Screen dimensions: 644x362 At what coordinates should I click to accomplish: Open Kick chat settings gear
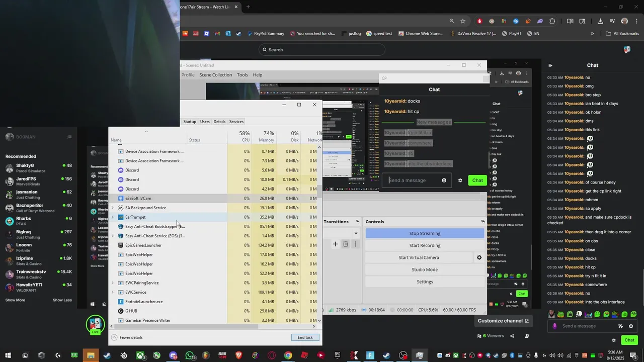(x=614, y=340)
